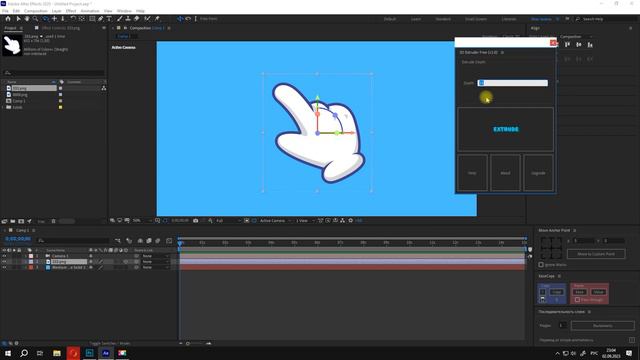This screenshot has height=360, width=640.
Task: Click the Upgrade button in Extruder panel
Action: pos(538,173)
